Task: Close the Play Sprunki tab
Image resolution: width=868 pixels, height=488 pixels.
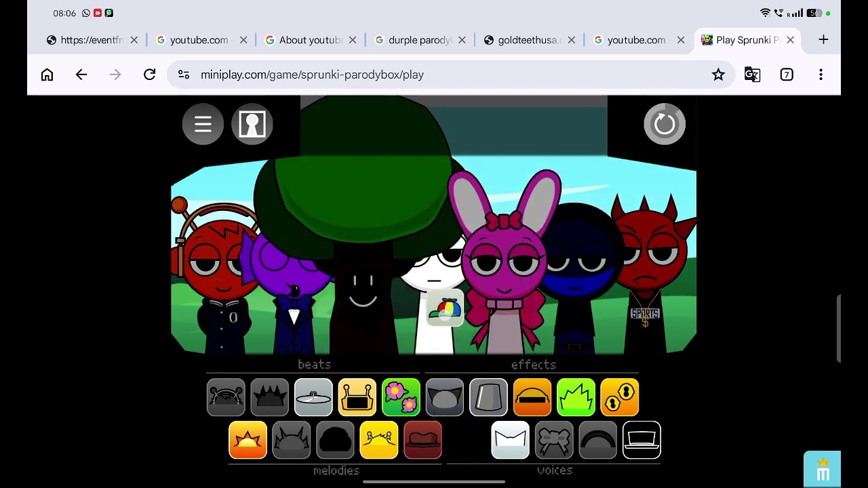Action: coord(790,40)
